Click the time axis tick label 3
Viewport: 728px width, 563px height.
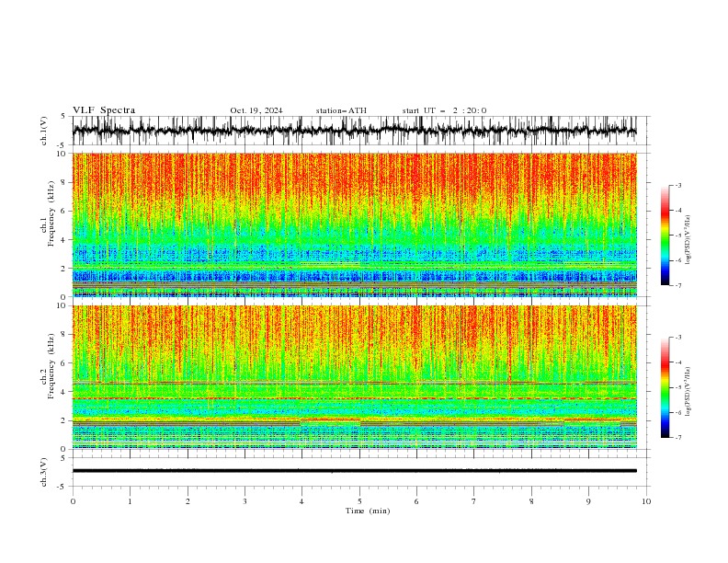coord(245,501)
